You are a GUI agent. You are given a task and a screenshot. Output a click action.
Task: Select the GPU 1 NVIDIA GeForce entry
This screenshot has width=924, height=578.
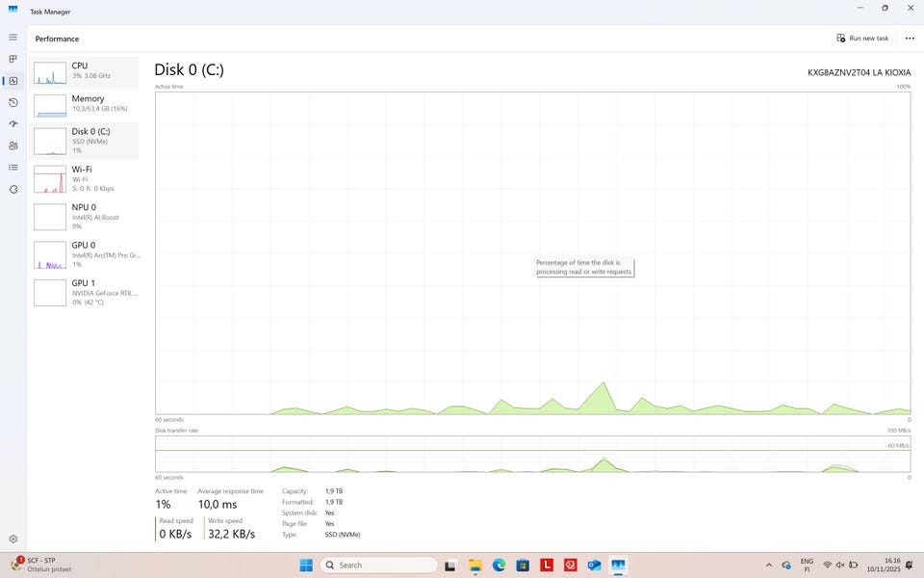click(x=84, y=293)
